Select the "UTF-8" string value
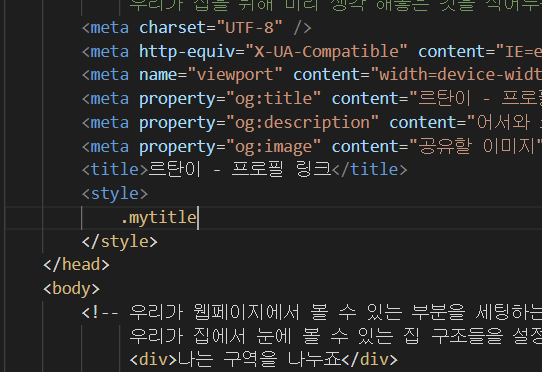The height and width of the screenshot is (372, 542). pos(250,27)
